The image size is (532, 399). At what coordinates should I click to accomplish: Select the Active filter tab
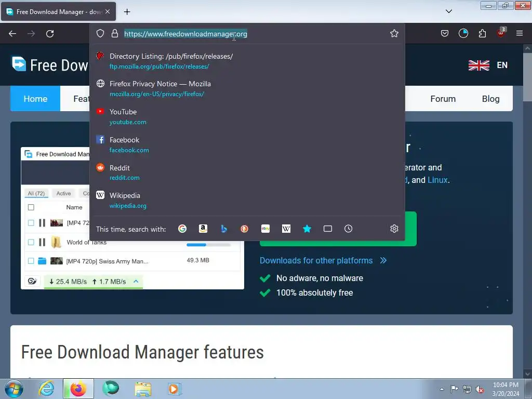tap(63, 193)
